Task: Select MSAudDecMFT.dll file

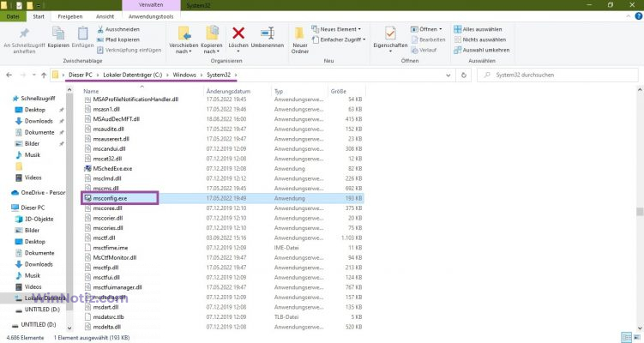Action: tap(111, 118)
